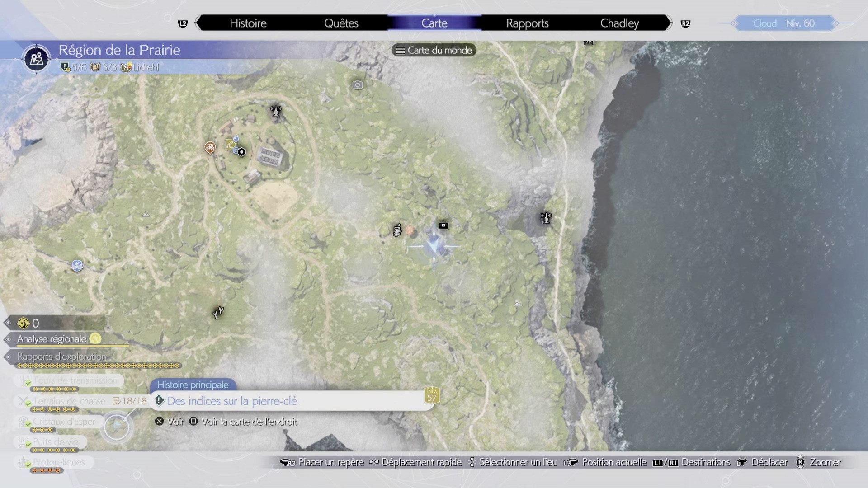Switch to the Rapports tab
The height and width of the screenshot is (488, 868).
(527, 23)
